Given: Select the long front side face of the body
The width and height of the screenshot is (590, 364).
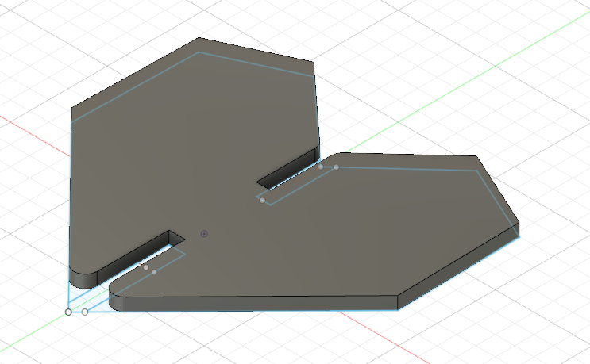Looking at the screenshot, I should pyautogui.click(x=261, y=304).
